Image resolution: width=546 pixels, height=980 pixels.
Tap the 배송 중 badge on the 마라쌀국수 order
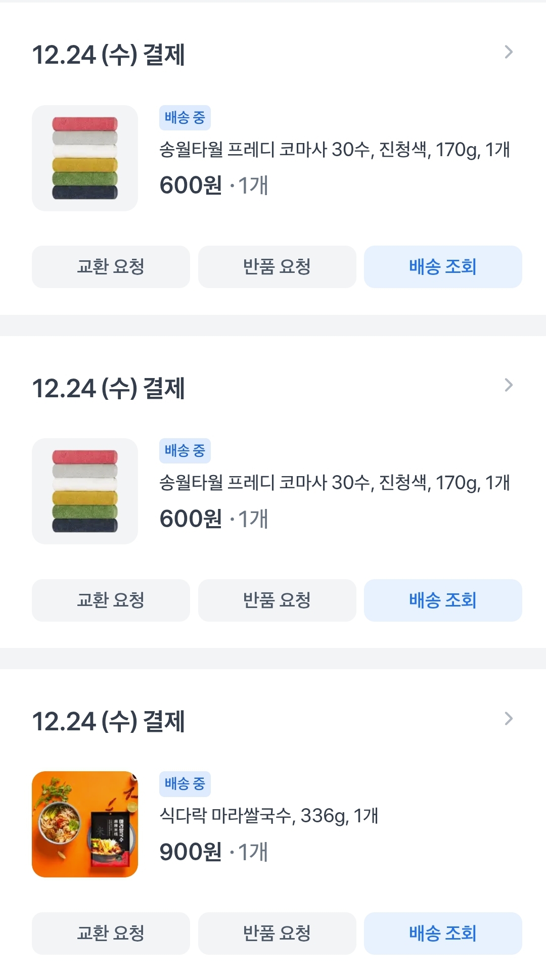pos(185,784)
